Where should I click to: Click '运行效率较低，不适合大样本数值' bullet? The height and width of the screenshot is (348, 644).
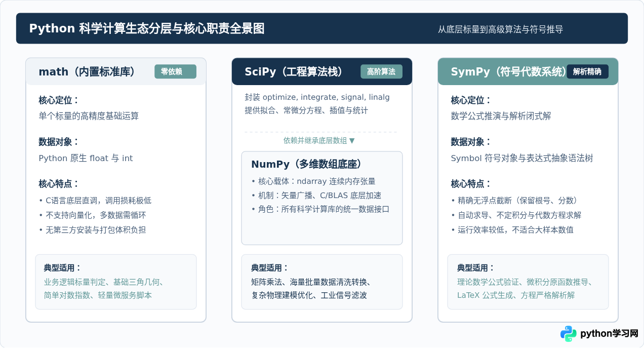pos(512,229)
